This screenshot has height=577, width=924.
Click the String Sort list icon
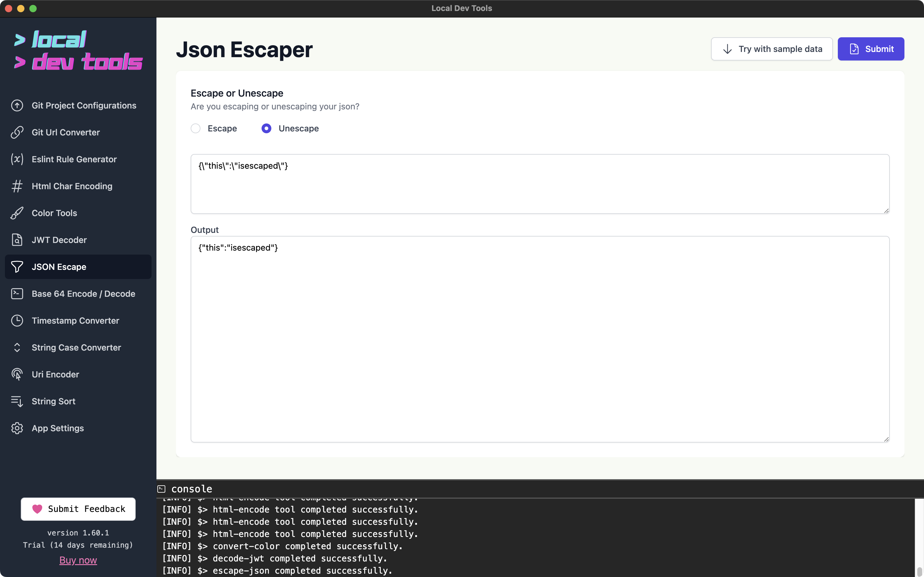coord(17,402)
